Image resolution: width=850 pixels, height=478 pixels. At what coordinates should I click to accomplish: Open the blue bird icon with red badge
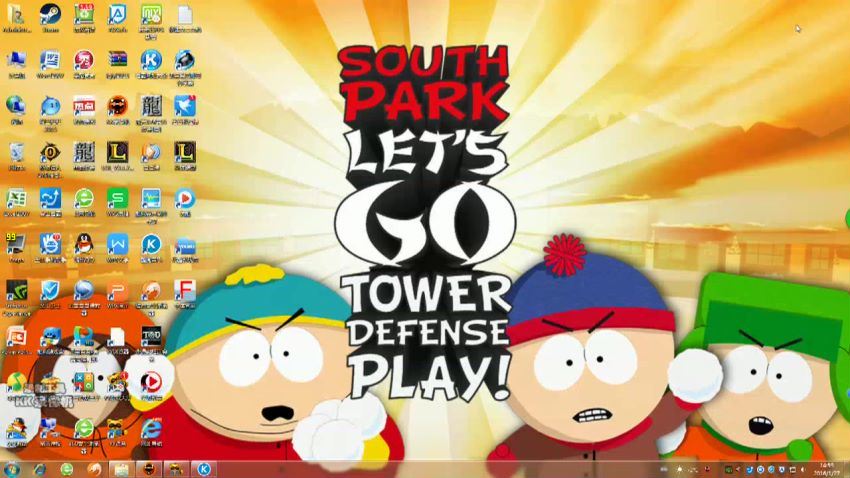coord(185,106)
